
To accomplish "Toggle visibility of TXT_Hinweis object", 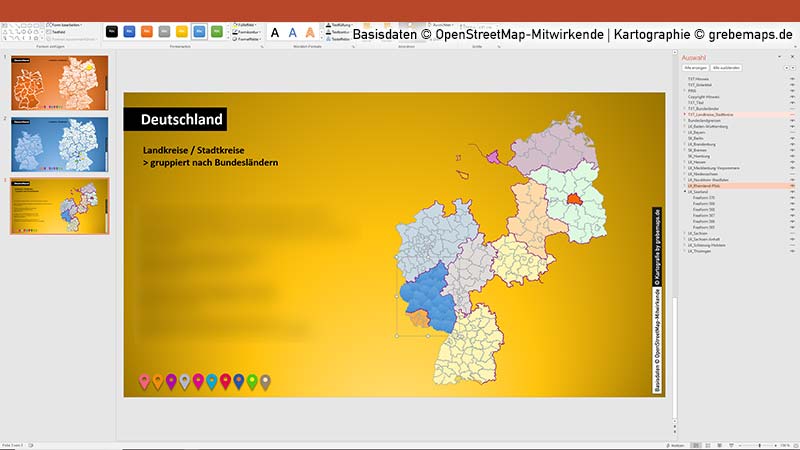I will [x=792, y=78].
